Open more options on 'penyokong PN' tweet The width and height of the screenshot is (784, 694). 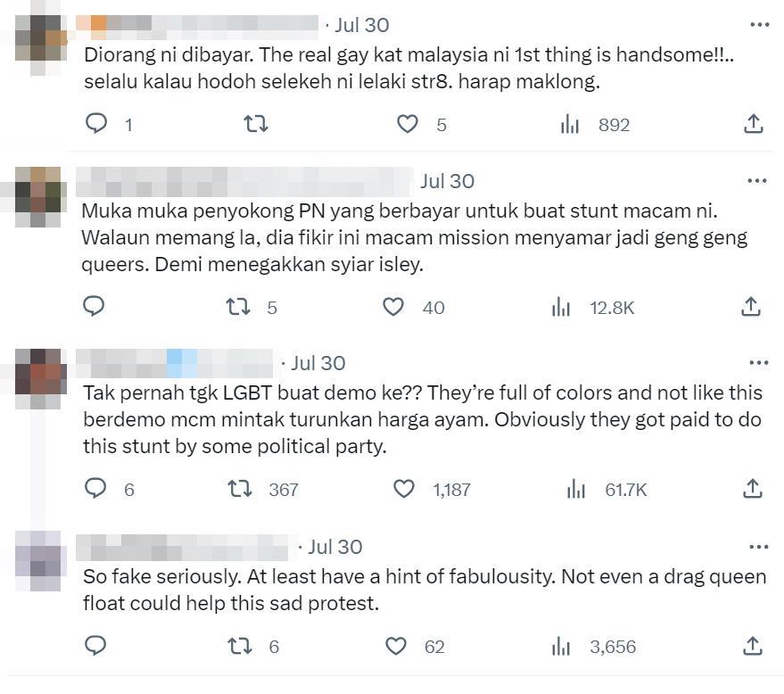757,180
